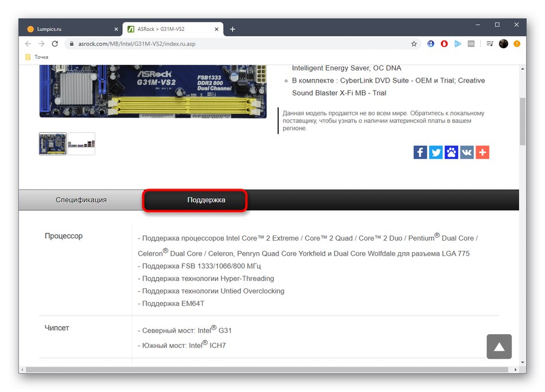Share the page on Facebook
Image resolution: width=545 pixels, height=392 pixels.
pos(420,152)
